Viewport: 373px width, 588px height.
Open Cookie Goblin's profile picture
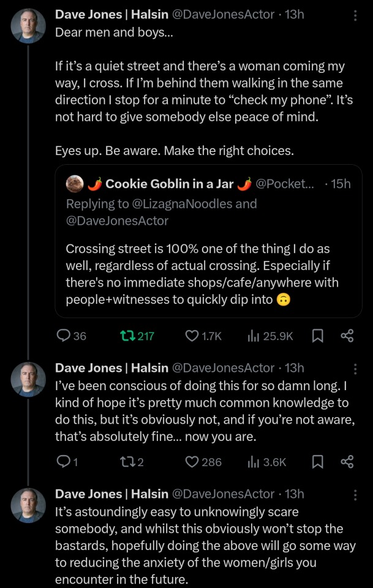coord(75,183)
